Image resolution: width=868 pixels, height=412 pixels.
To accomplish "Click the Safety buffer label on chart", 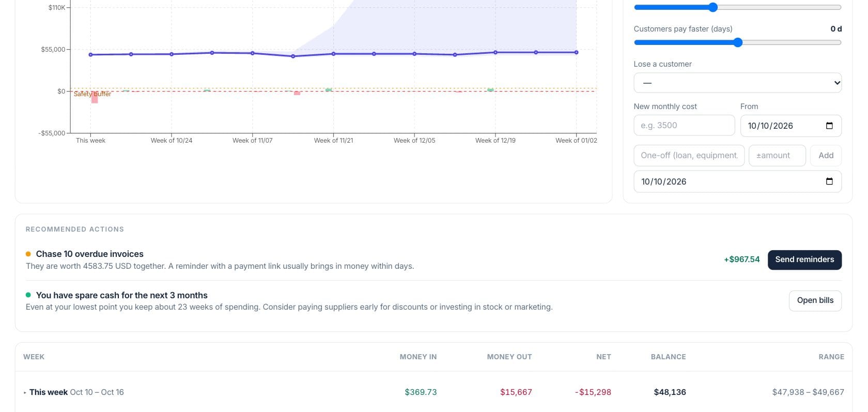I will click(92, 94).
